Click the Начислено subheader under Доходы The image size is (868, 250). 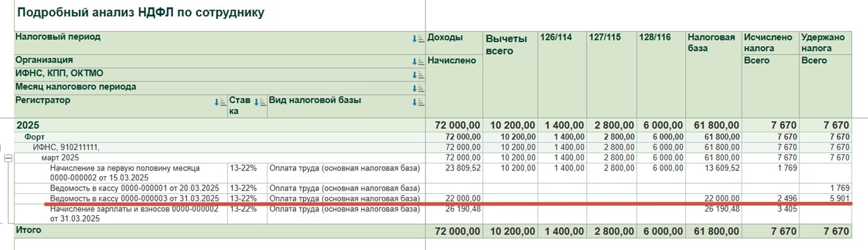452,61
